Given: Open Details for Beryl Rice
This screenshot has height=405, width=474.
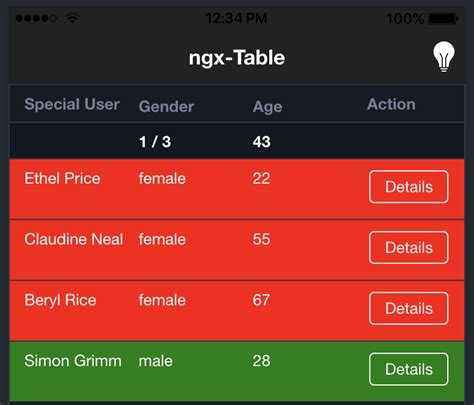Looking at the screenshot, I should 409,309.
